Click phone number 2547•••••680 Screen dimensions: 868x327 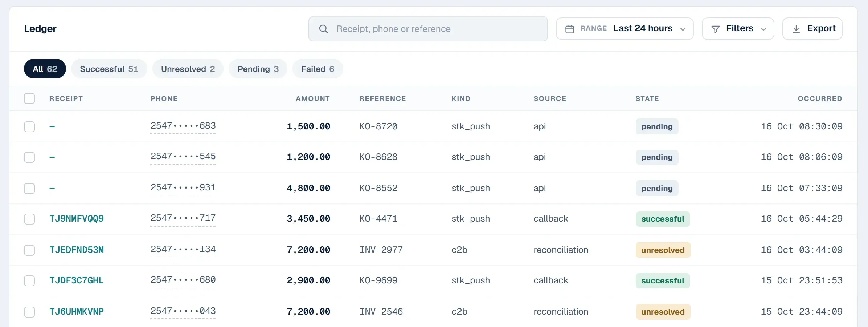pos(183,280)
